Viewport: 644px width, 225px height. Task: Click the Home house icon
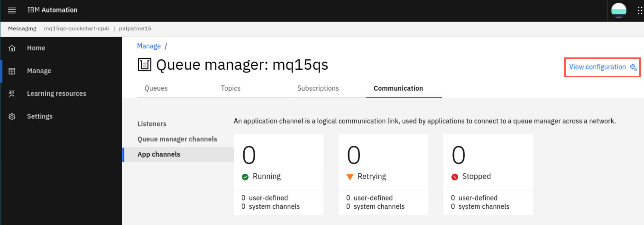pos(12,48)
